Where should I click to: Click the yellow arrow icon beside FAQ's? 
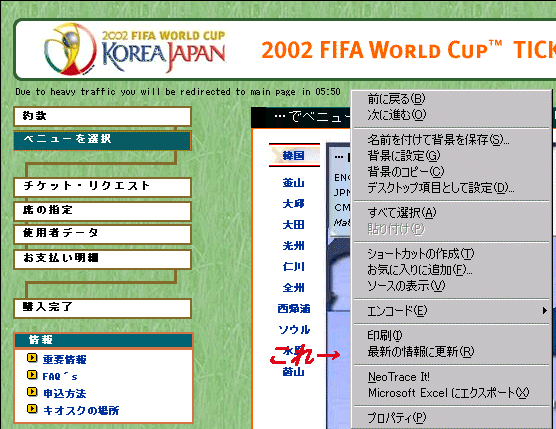[32, 375]
